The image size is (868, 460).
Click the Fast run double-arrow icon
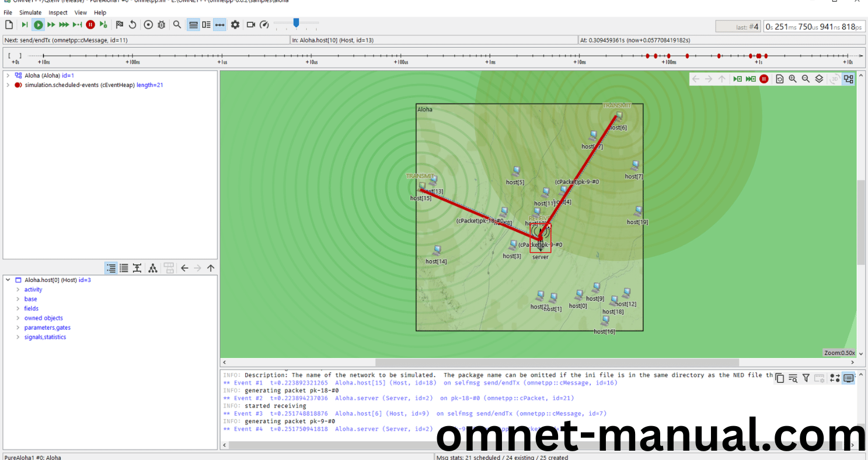tap(51, 25)
